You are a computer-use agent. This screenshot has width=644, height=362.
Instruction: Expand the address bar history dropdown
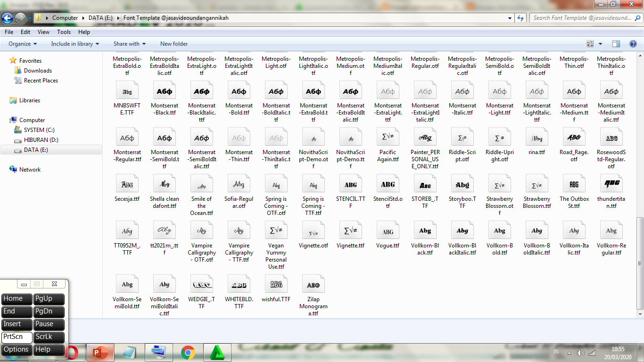tap(510, 18)
